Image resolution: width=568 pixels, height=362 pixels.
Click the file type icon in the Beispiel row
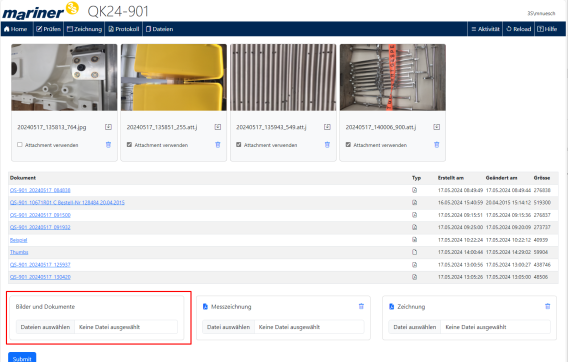(x=414, y=240)
